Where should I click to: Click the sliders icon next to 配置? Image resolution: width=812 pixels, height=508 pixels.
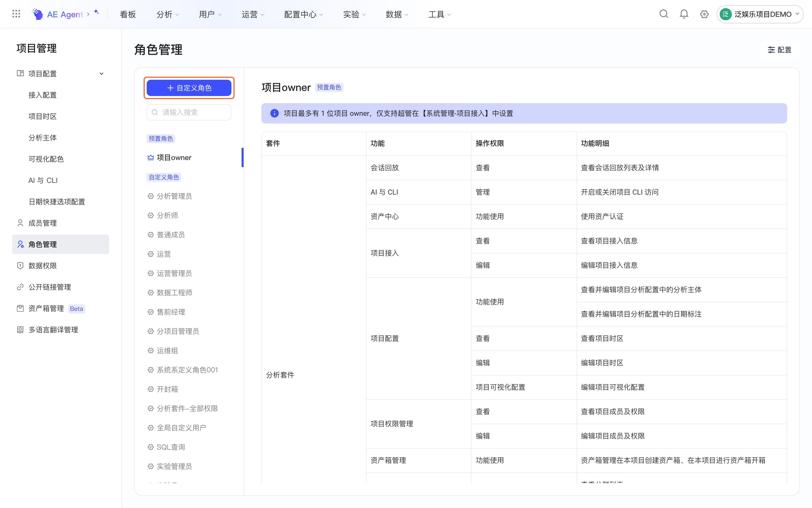click(x=771, y=50)
